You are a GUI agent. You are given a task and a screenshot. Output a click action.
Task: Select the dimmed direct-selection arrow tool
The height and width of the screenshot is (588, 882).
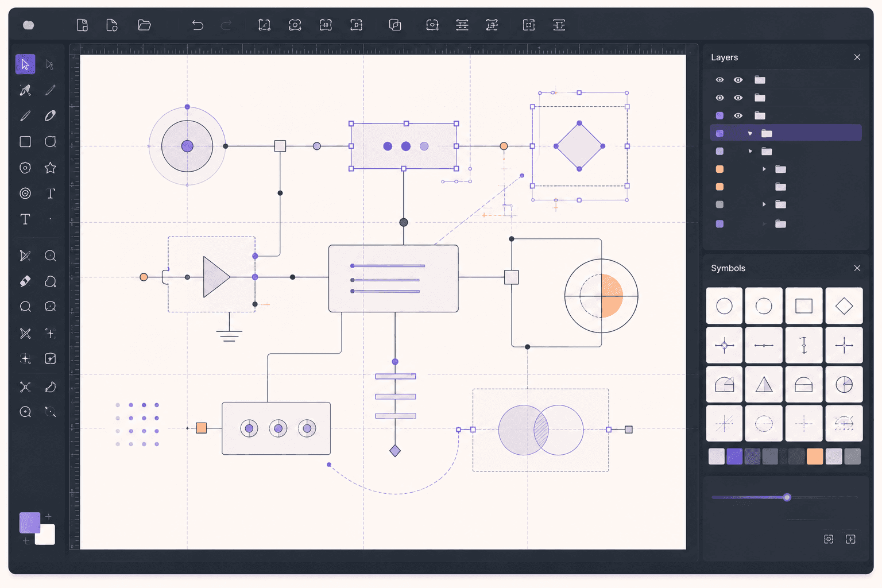click(x=50, y=64)
